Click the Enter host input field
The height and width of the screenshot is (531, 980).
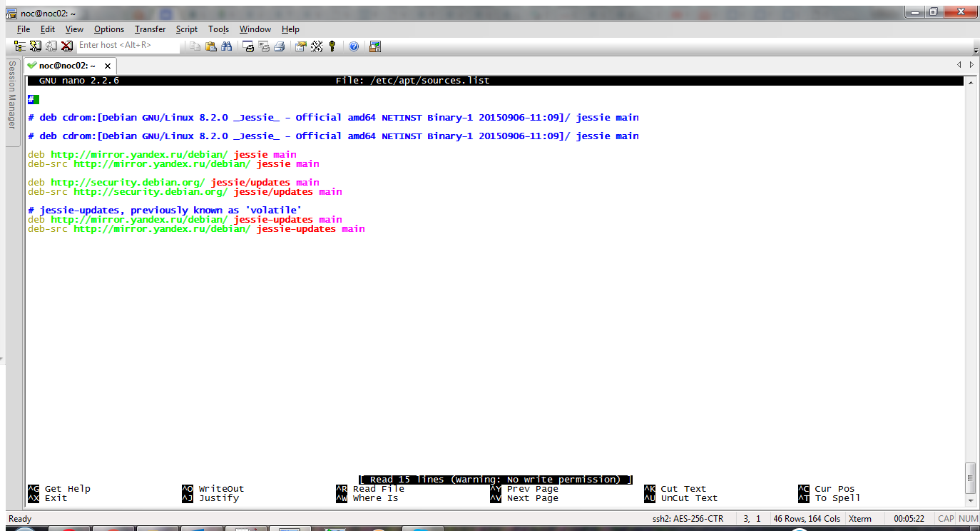pos(128,46)
